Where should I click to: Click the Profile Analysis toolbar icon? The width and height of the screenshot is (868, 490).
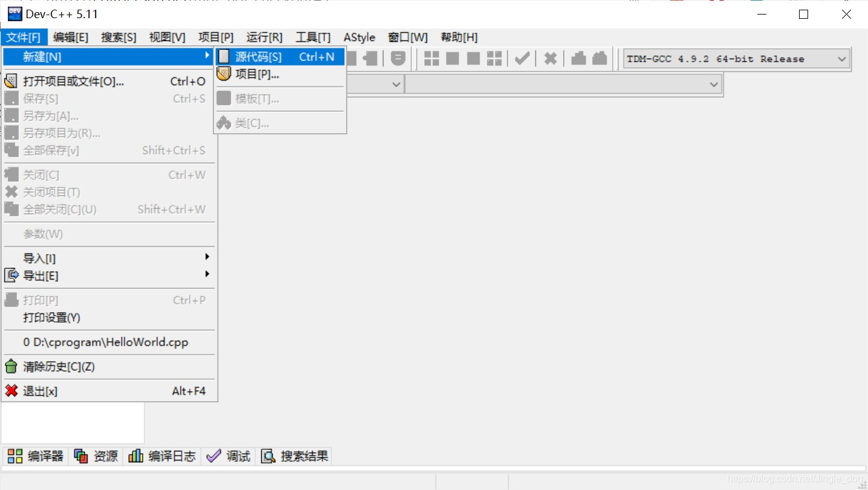(579, 58)
